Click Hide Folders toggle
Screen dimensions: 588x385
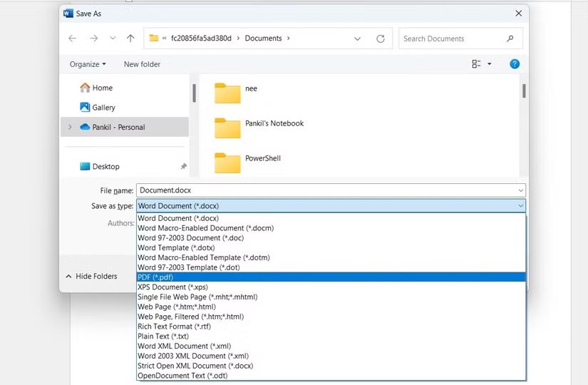click(91, 276)
